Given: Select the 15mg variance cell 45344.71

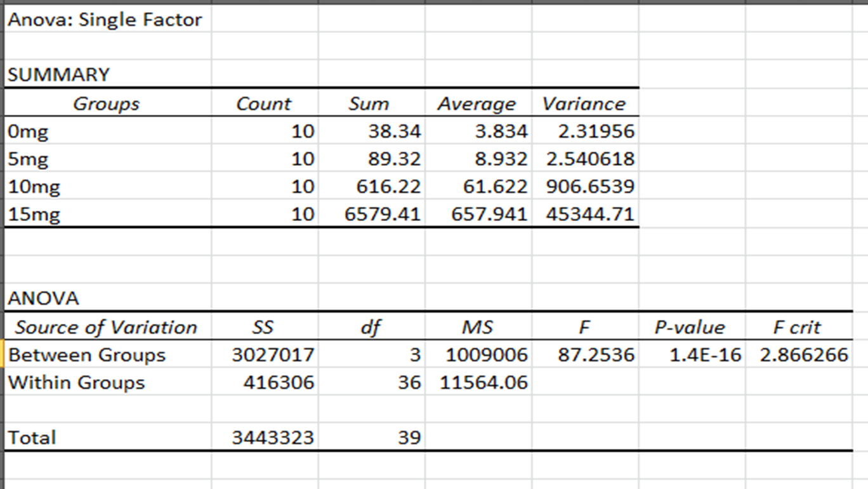Looking at the screenshot, I should click(589, 214).
